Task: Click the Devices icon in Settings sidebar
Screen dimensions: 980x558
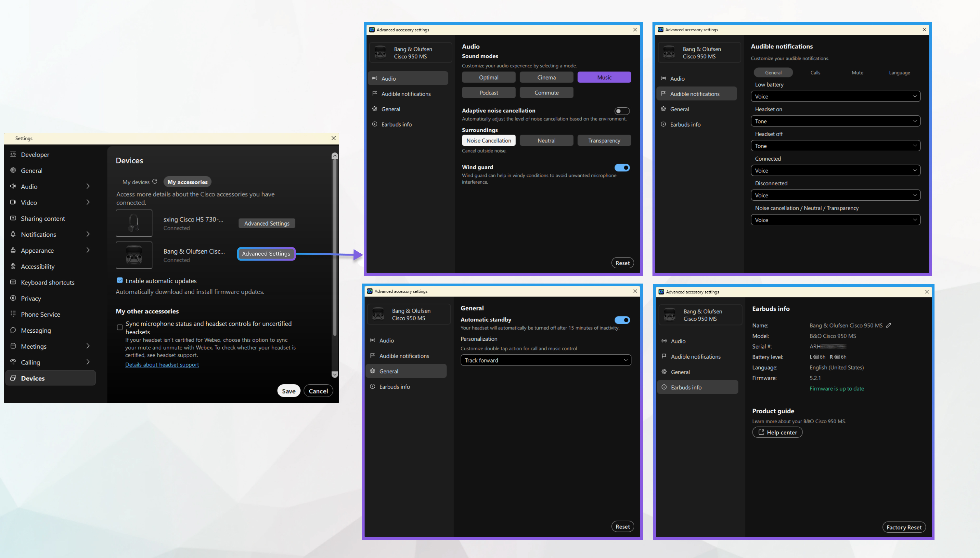Action: (x=13, y=378)
